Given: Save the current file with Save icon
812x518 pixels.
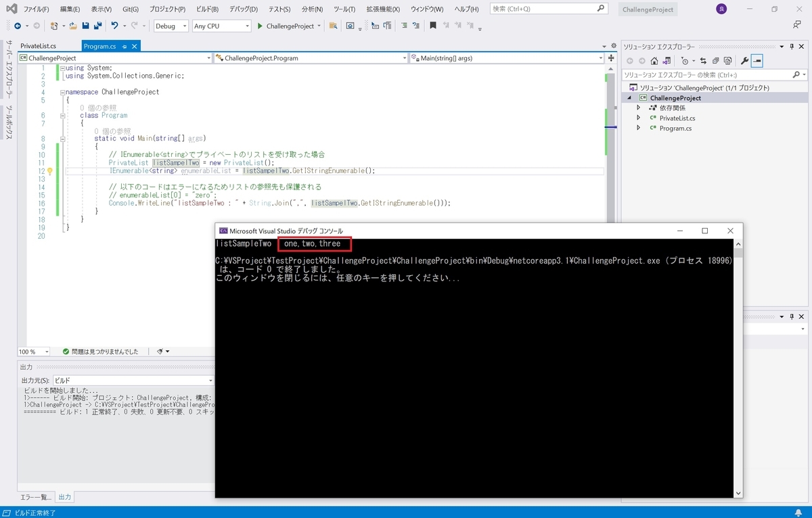Looking at the screenshot, I should (x=85, y=26).
